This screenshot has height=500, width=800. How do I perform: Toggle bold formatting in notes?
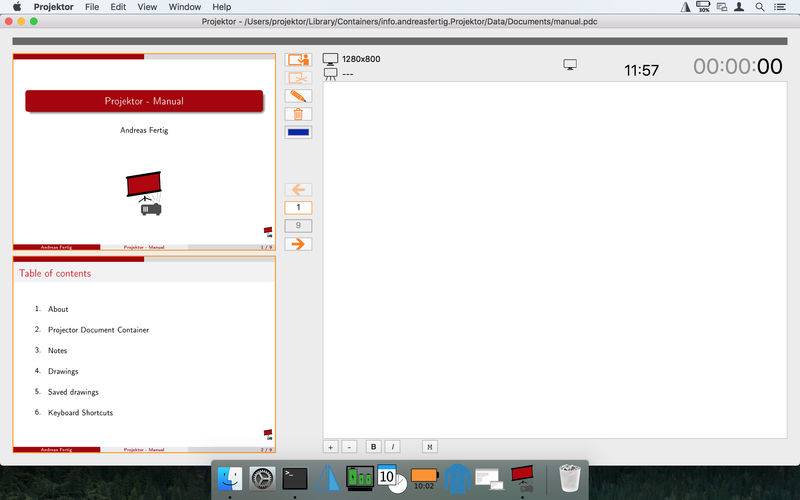[373, 447]
